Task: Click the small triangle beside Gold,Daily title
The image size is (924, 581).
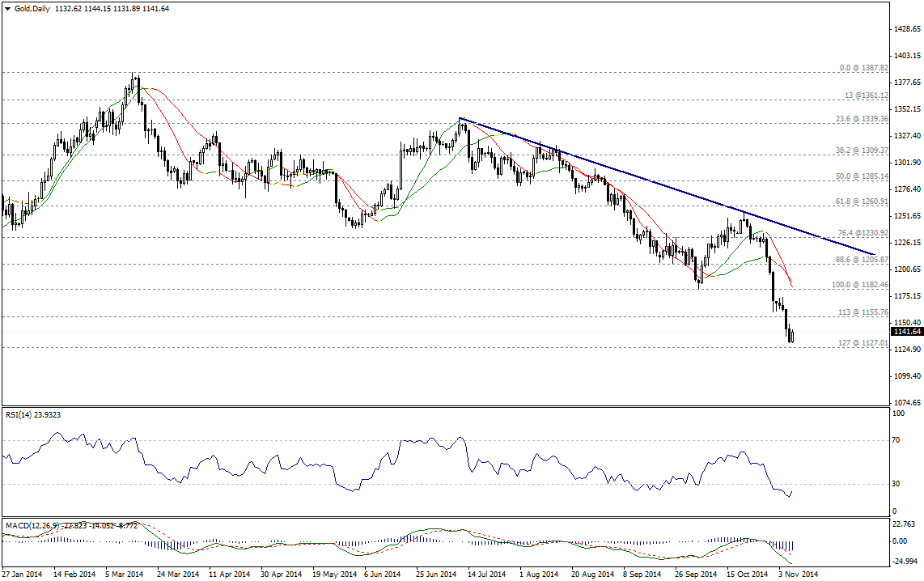Action: coord(6,7)
